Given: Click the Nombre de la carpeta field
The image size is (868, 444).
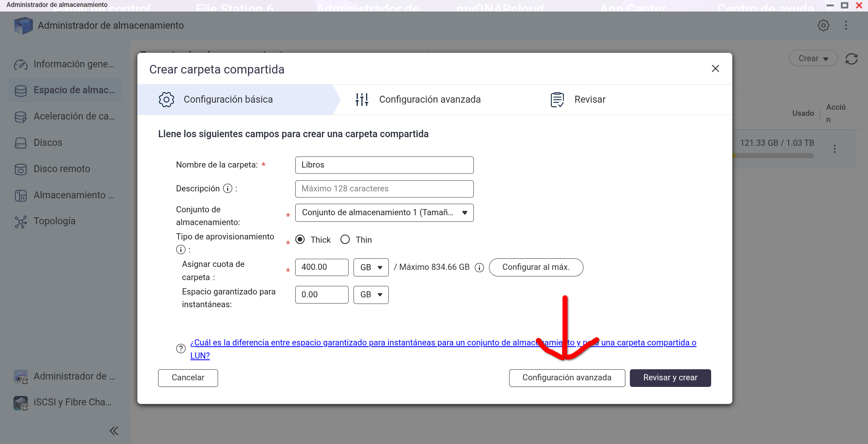Looking at the screenshot, I should point(384,165).
